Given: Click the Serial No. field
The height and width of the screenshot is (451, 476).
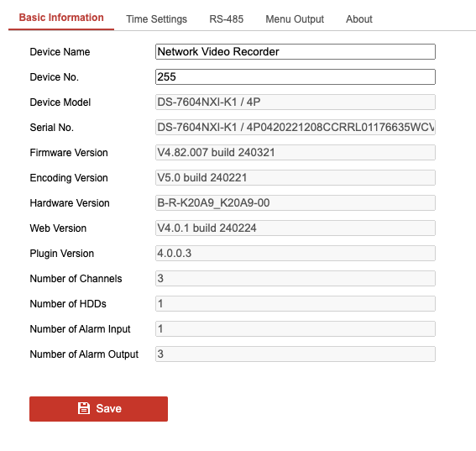Looking at the screenshot, I should [x=296, y=128].
